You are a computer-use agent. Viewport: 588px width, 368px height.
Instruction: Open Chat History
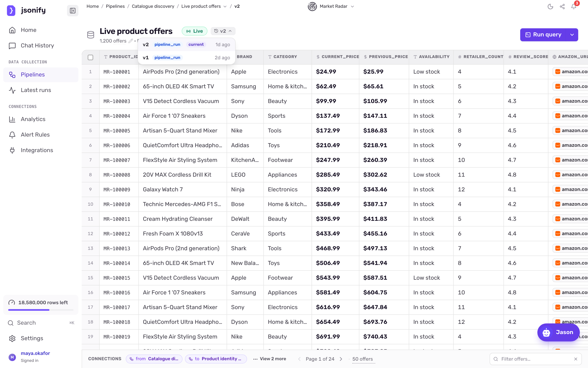click(41, 46)
